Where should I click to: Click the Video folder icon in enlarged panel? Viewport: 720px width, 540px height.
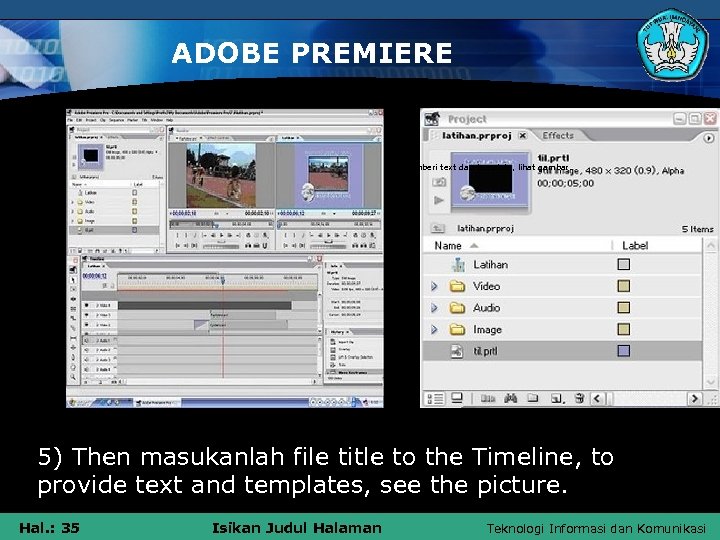pos(457,287)
